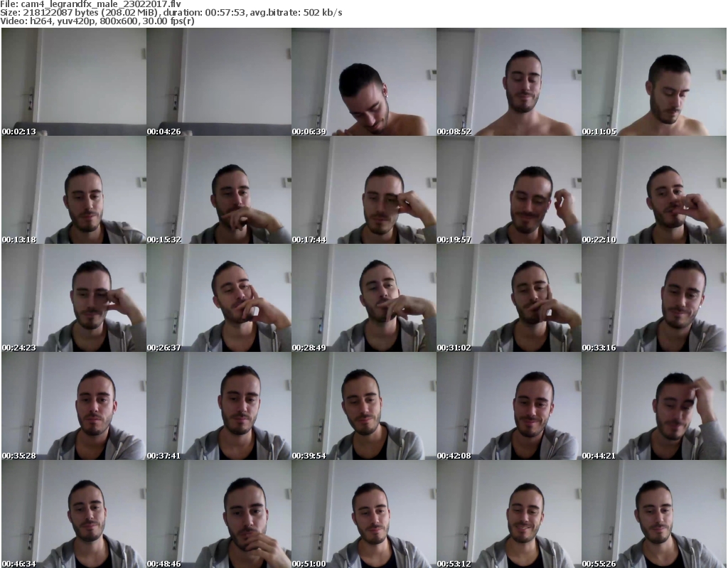Open the frame at 00:06:39
This screenshot has width=728, height=568.
click(364, 82)
